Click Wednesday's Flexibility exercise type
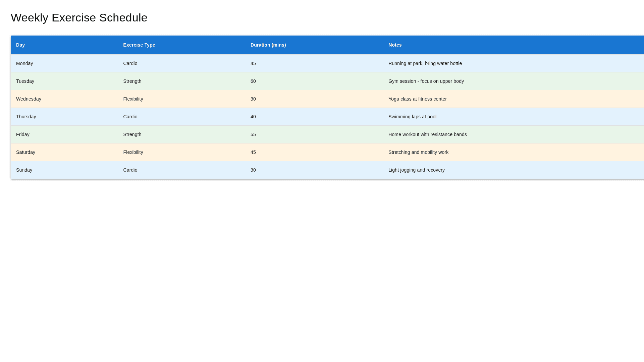644x362 pixels. pyautogui.click(x=133, y=99)
